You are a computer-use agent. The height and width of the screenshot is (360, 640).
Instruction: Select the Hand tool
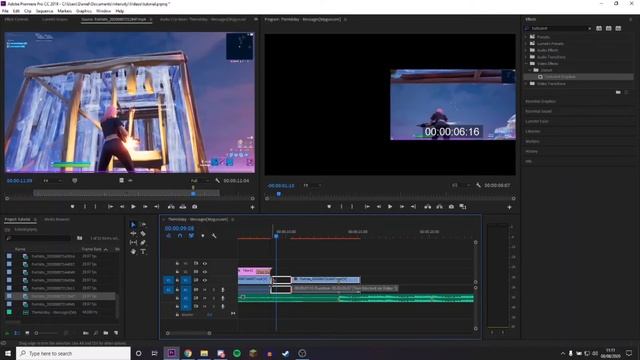pos(133,251)
